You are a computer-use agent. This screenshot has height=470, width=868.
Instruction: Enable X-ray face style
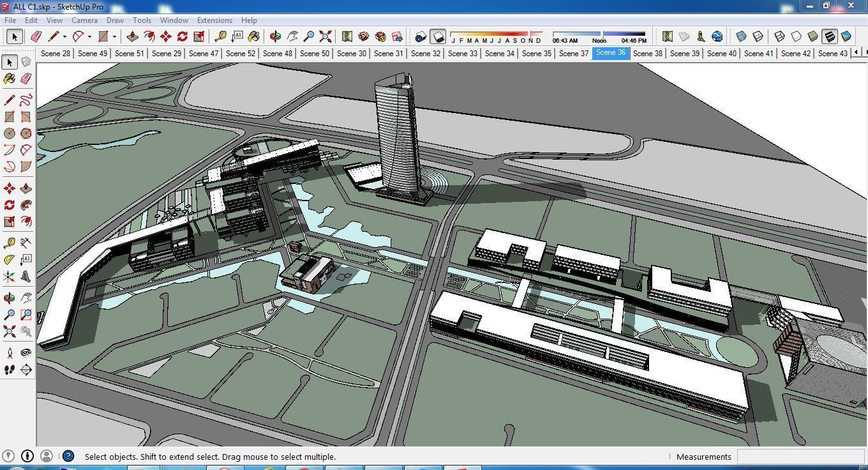[741, 36]
